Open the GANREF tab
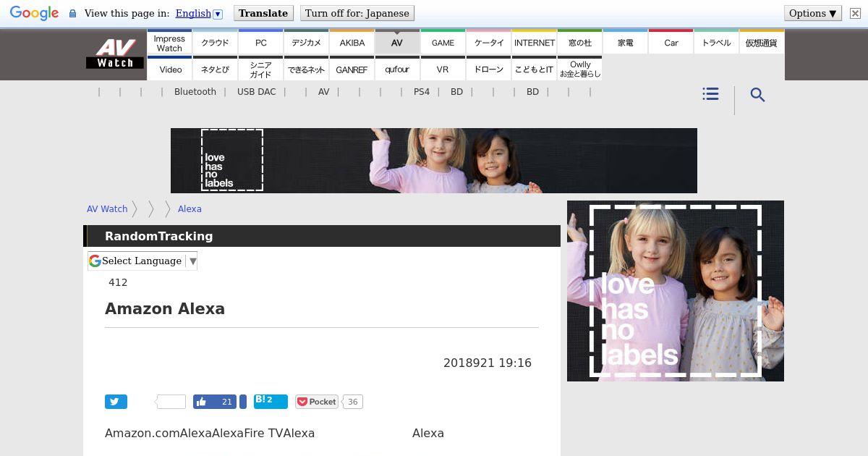868x456 pixels. 352,69
